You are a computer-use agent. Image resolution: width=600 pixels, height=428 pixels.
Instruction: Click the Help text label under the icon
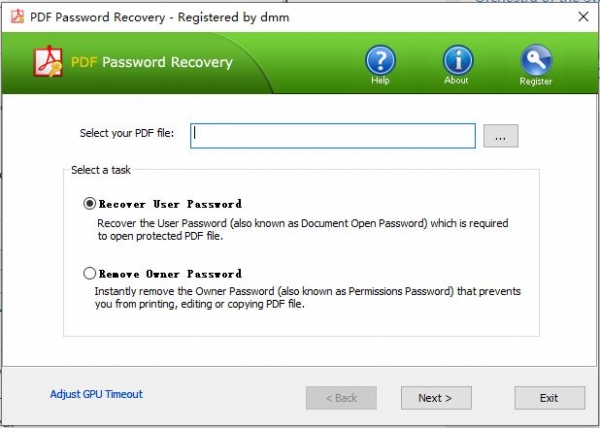point(380,81)
